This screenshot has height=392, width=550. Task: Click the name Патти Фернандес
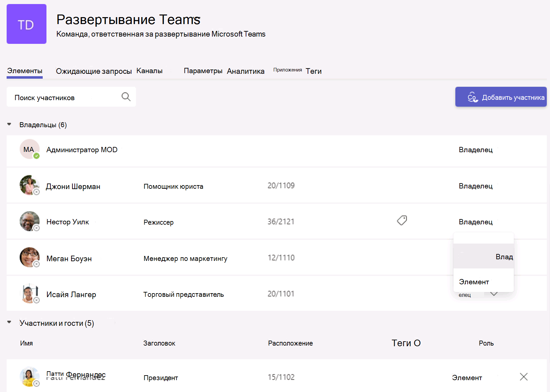[x=76, y=375]
